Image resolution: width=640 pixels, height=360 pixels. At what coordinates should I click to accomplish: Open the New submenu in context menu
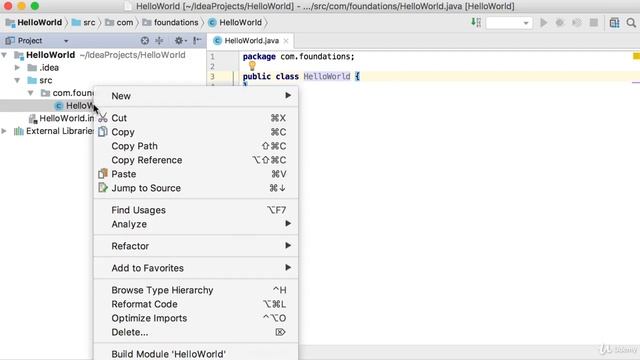tap(196, 96)
